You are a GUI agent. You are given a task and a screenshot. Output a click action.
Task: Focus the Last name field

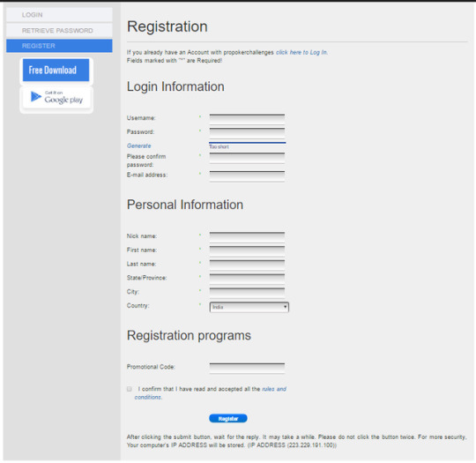[247, 265]
